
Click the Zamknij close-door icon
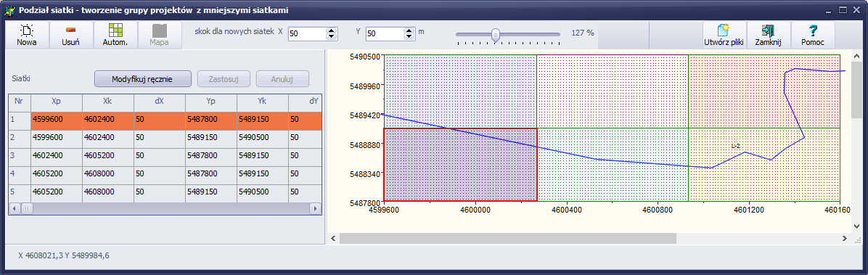[768, 30]
